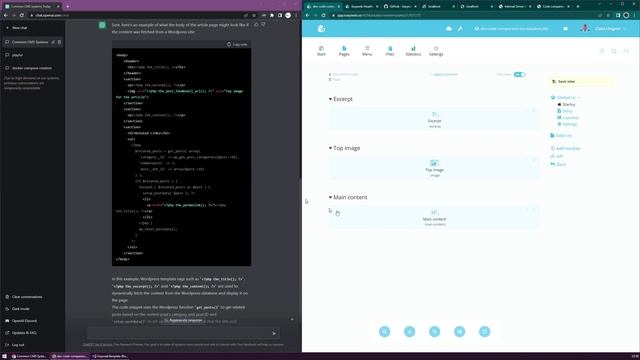Click the second round floating button at page bottom
640x360 pixels.
tap(409, 331)
